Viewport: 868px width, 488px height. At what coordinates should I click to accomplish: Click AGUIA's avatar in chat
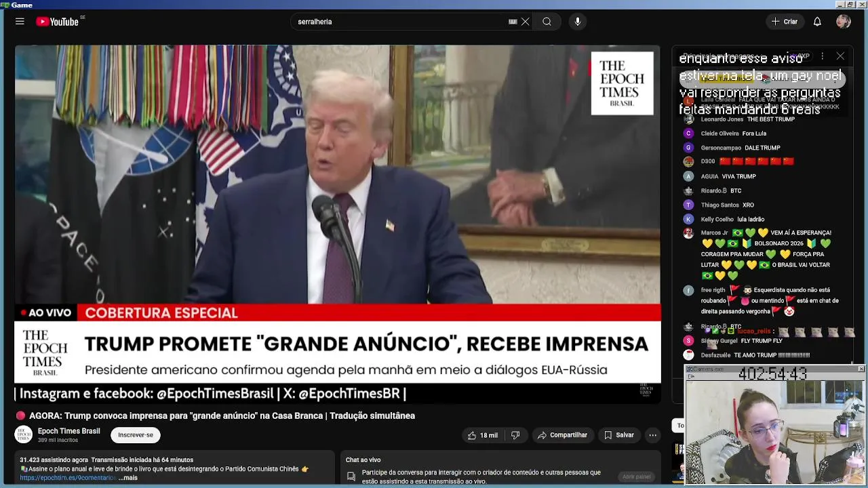click(x=688, y=176)
